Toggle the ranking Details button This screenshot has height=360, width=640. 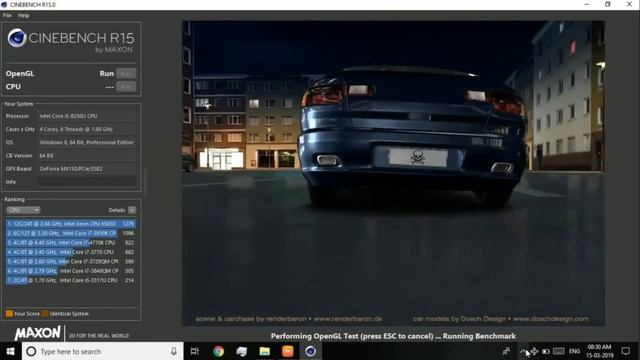click(x=132, y=210)
